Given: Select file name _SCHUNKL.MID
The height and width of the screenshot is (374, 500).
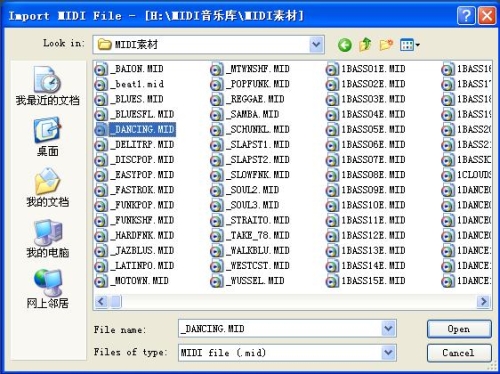Looking at the screenshot, I should [x=258, y=129].
